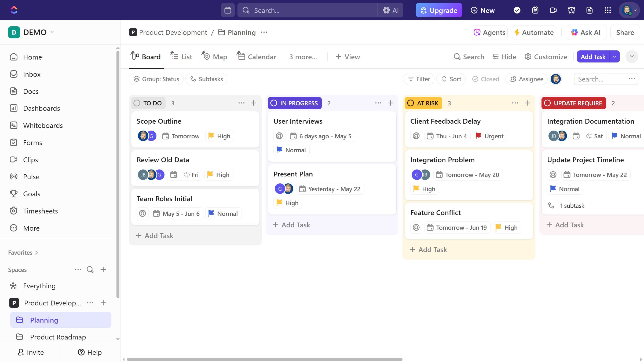Toggle the Me mode avatar filter
Screen dimensions: 644x362
point(556,79)
